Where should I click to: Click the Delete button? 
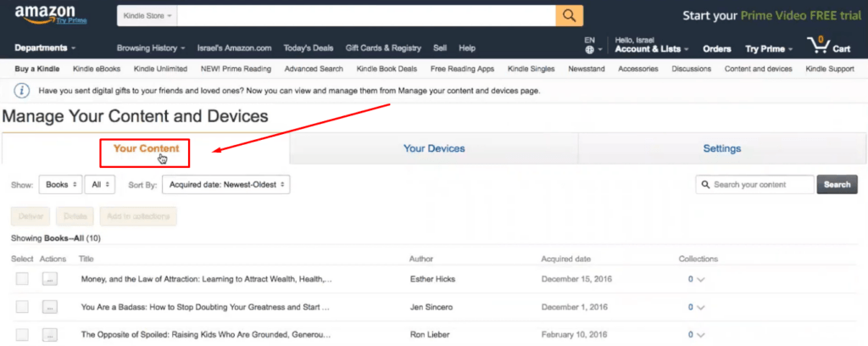pos(75,216)
